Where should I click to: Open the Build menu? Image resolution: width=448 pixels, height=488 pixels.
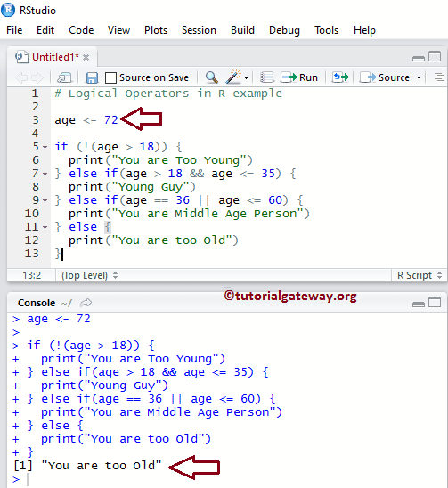[x=242, y=30]
